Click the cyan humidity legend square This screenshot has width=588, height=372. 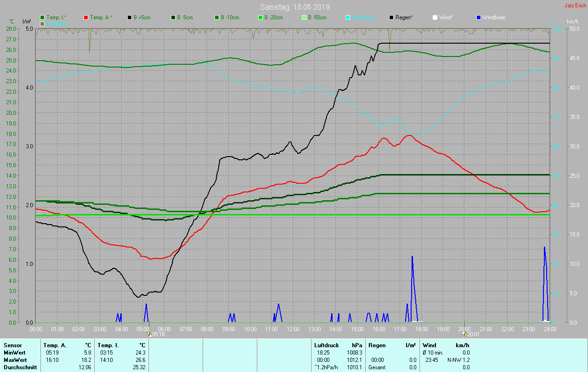point(348,17)
